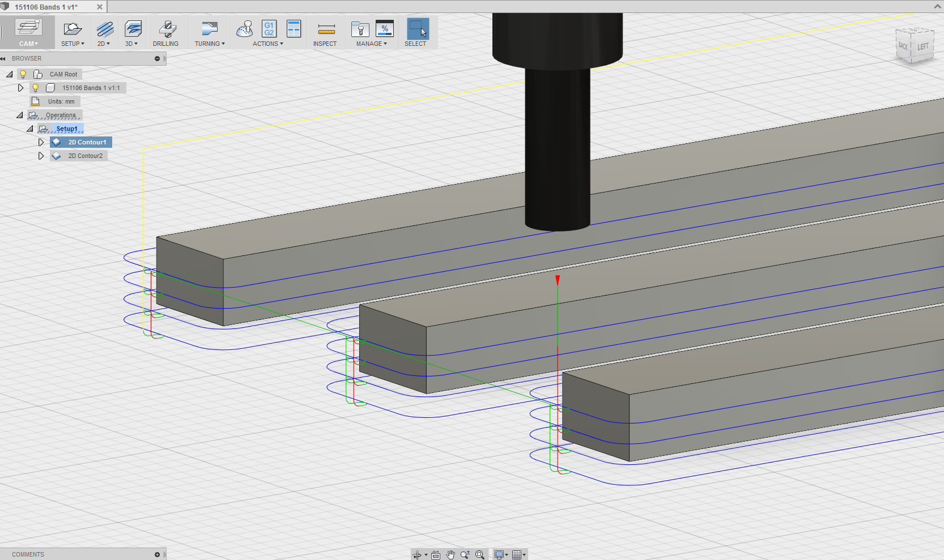The image size is (944, 560).
Task: Collapse the Browser panel with minus button
Action: tap(157, 58)
